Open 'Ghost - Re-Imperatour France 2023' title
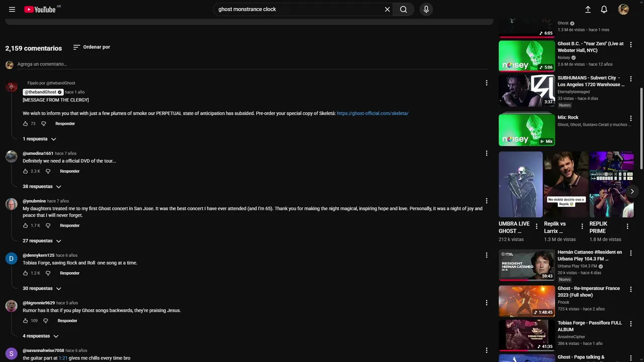Viewport: 644px width, 362px height. click(589, 292)
